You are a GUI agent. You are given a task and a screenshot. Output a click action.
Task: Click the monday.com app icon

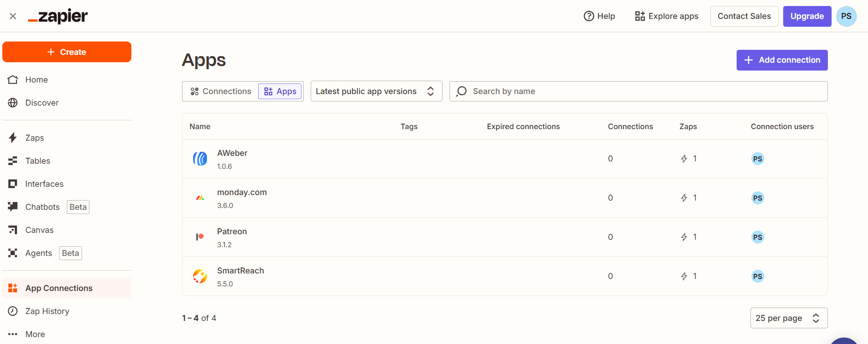[x=200, y=198]
